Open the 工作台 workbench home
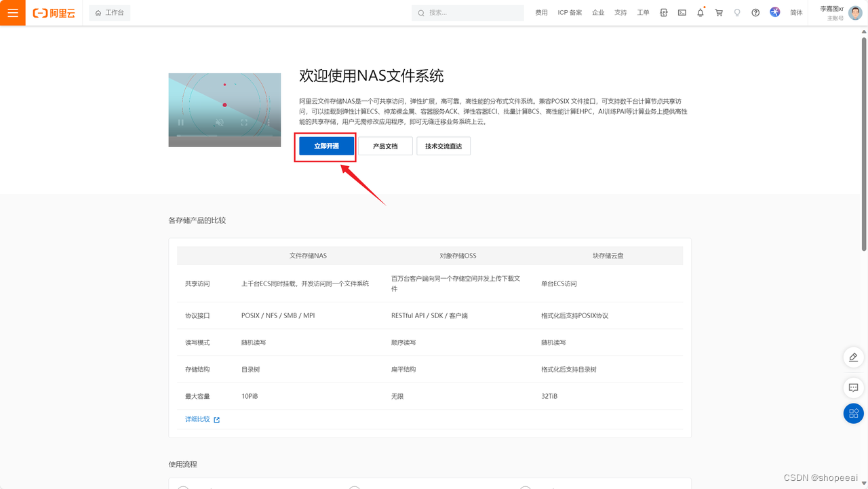868x489 pixels. click(x=110, y=13)
